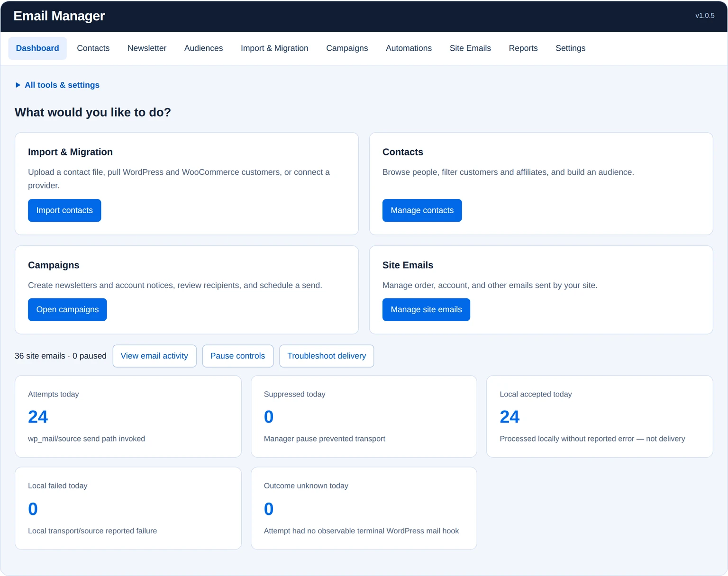
Task: Click "Attempt had no observable terminal" description
Action: (362, 531)
